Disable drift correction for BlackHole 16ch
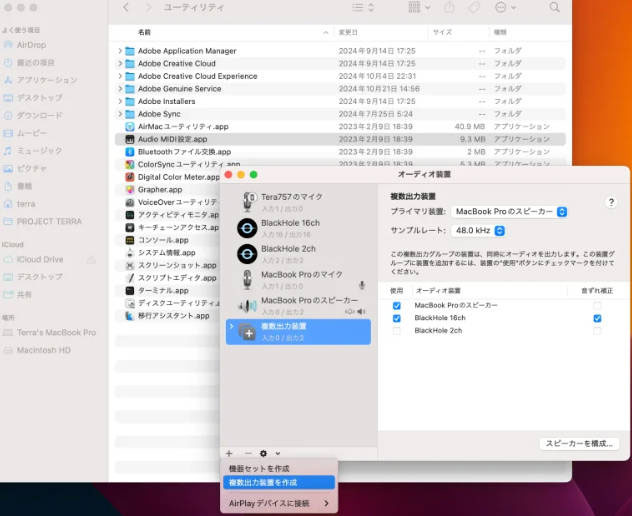 [597, 318]
